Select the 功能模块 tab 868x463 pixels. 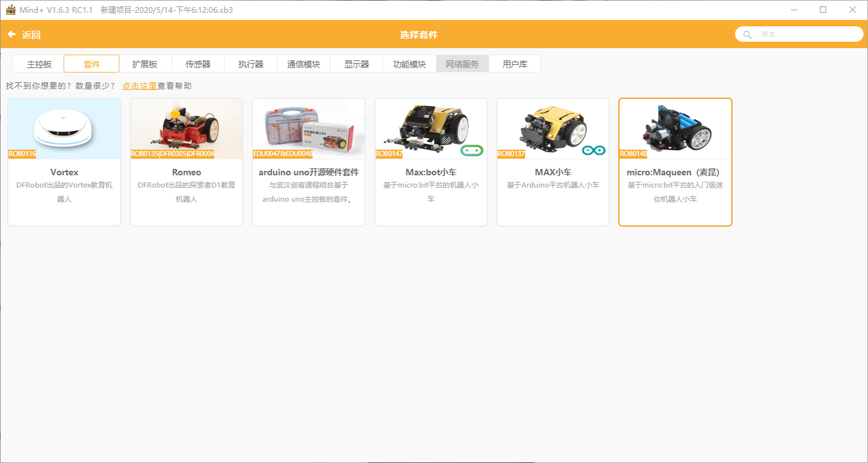[x=410, y=64]
